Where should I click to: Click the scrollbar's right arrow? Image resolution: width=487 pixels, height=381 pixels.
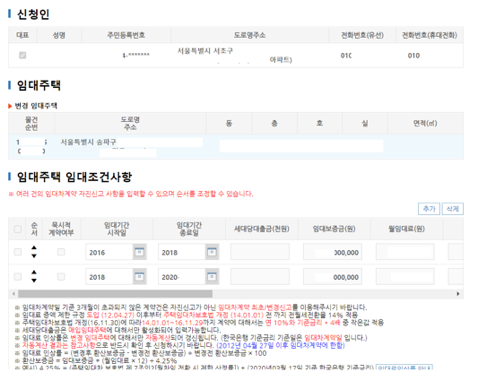click(458, 294)
